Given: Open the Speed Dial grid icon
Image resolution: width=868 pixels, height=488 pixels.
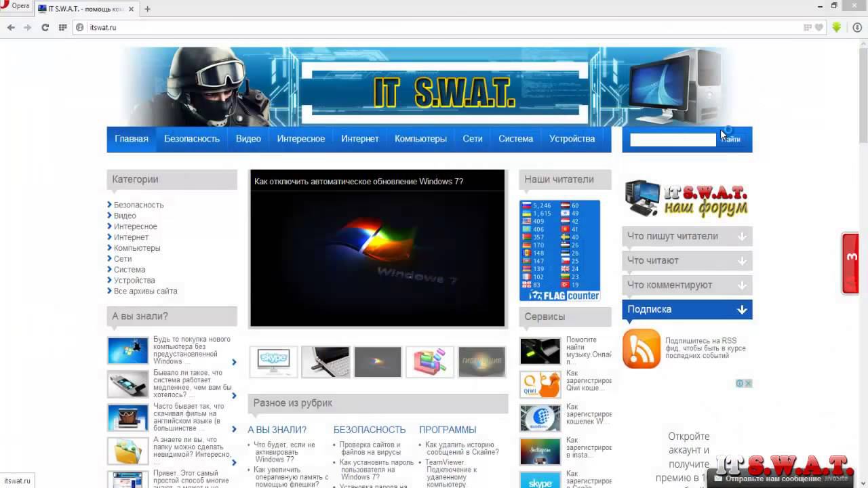Looking at the screenshot, I should point(62,27).
